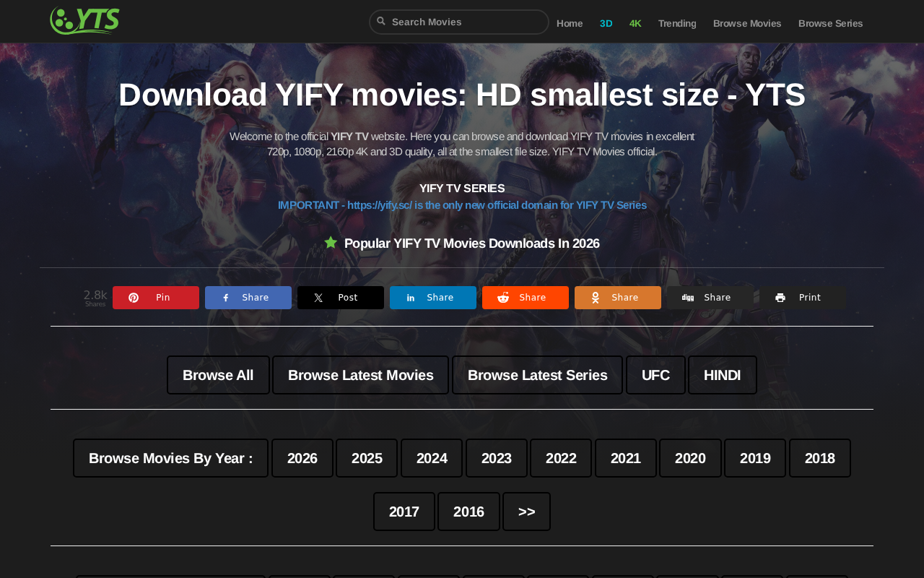Click the YIFY TV SERIES heading
The height and width of the screenshot is (578, 924).
pyautogui.click(x=462, y=189)
